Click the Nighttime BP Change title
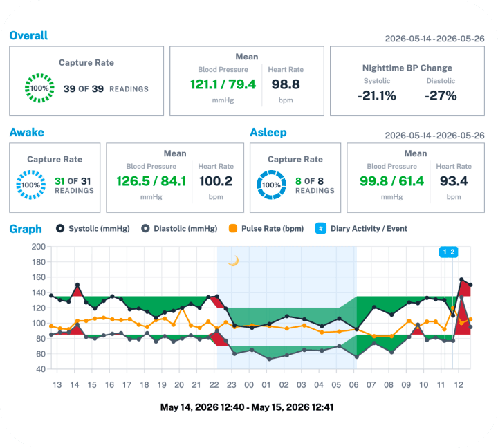The height and width of the screenshot is (448, 498). 407,68
